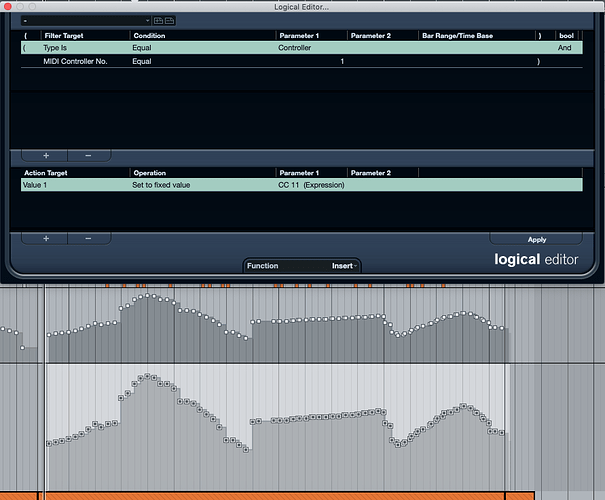The width and height of the screenshot is (605, 500).
Task: Click the Store Preset icon
Action: point(159,21)
